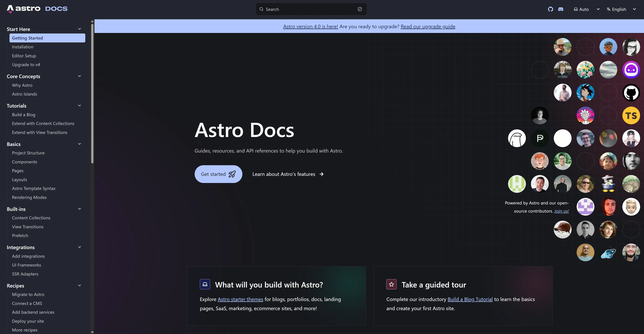Click the star icon beside Take a guided tour
The width and height of the screenshot is (644, 334).
pos(391,284)
